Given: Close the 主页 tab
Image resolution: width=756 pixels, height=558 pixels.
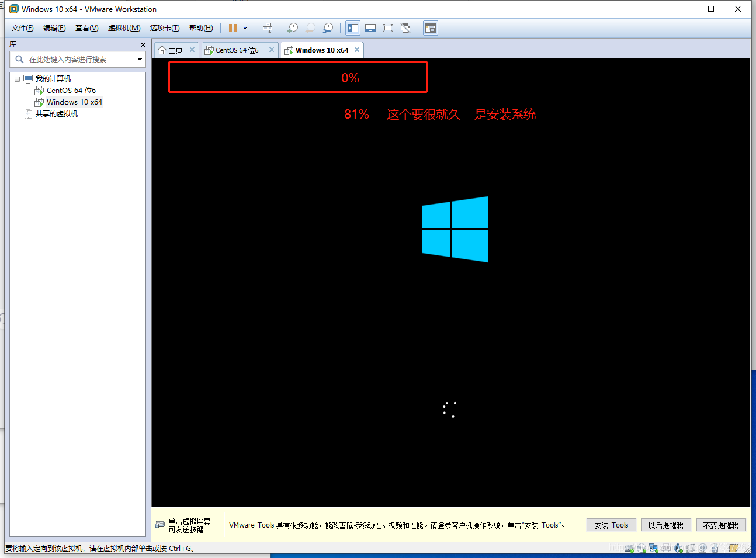Looking at the screenshot, I should pyautogui.click(x=192, y=50).
